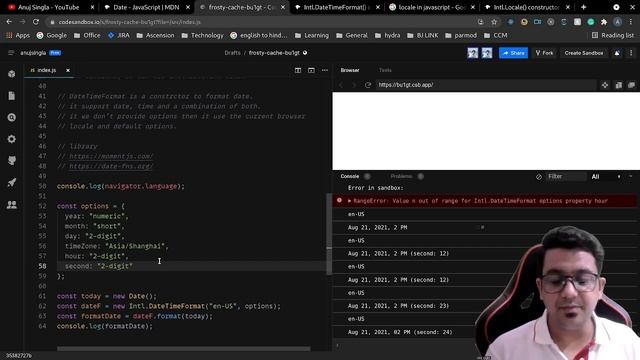Click the Share button

pos(513,53)
